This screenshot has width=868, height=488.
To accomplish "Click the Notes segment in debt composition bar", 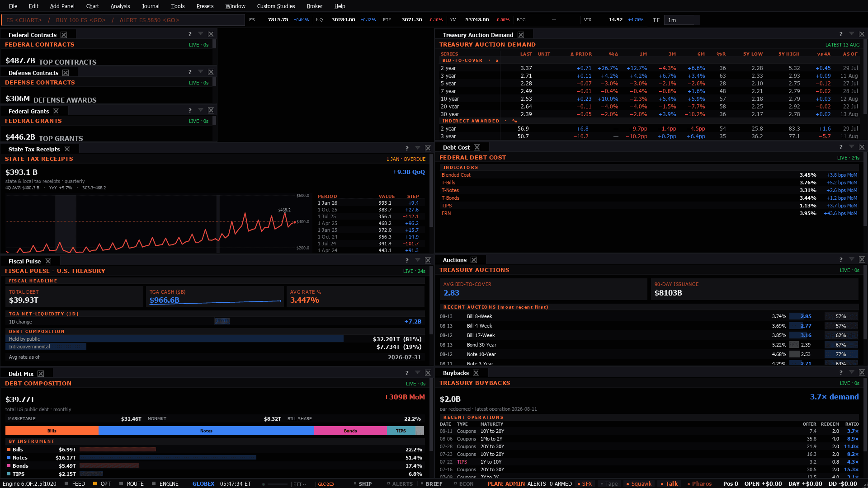I will [206, 431].
